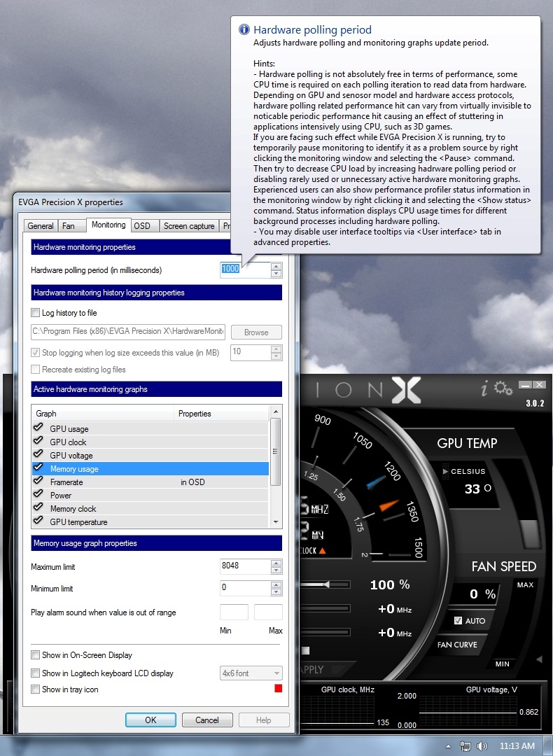Uncheck the Memory clock graph checkmark
The width and height of the screenshot is (553, 756).
(38, 507)
